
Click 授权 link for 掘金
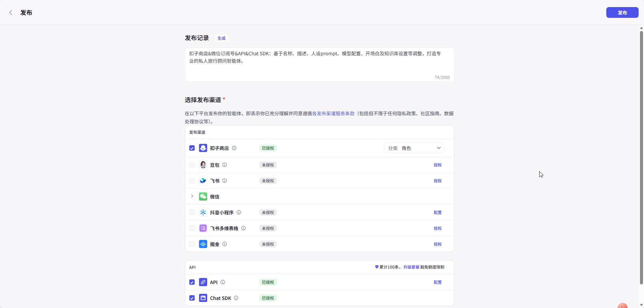pos(438,244)
